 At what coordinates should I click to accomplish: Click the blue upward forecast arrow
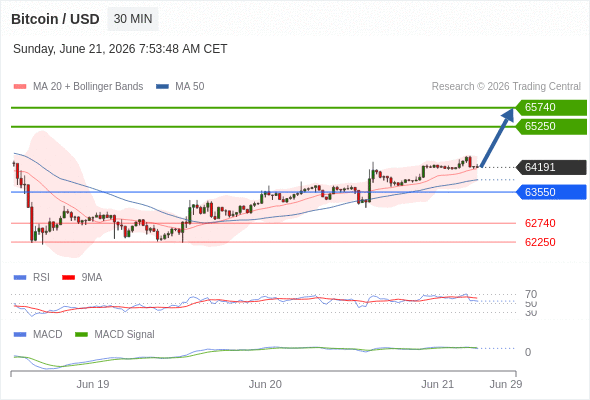497,137
